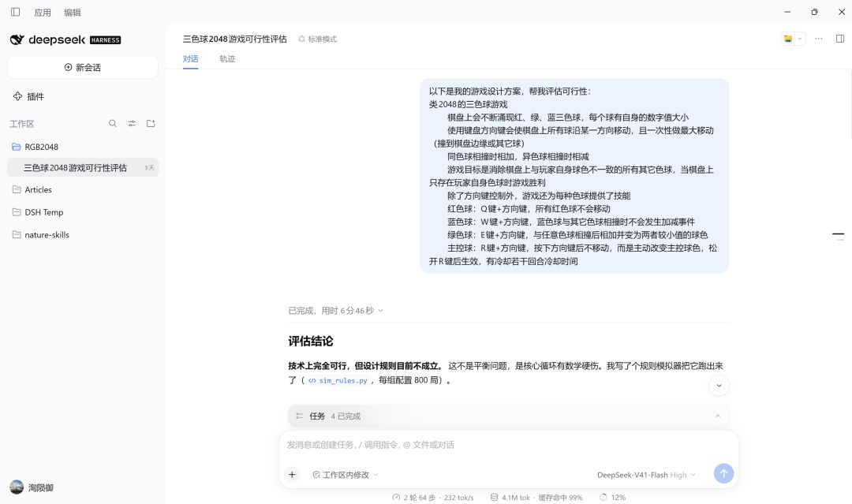The width and height of the screenshot is (852, 504).
Task: Open the user profile 洵陨御
Action: tap(32, 487)
